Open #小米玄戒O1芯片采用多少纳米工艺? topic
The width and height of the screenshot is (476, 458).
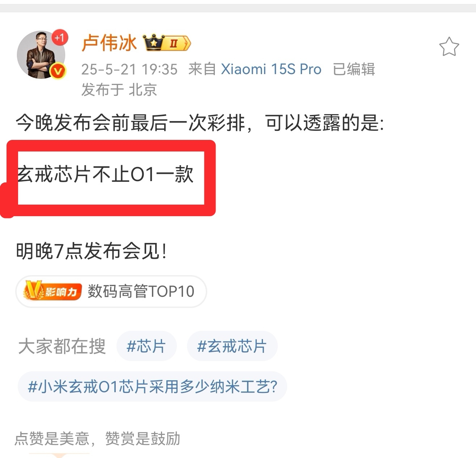coord(152,386)
